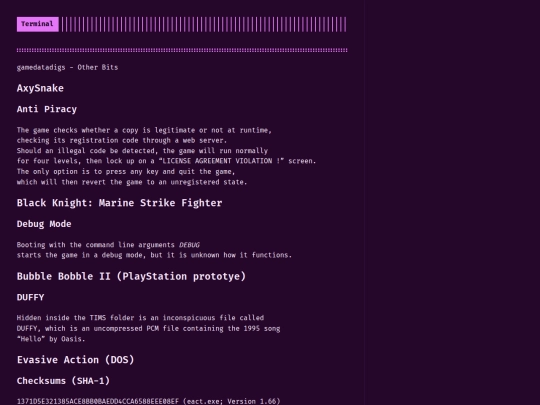Click the line 'starts the game in a debug mode'
Viewport: 540px width, 405px height.
(x=154, y=255)
